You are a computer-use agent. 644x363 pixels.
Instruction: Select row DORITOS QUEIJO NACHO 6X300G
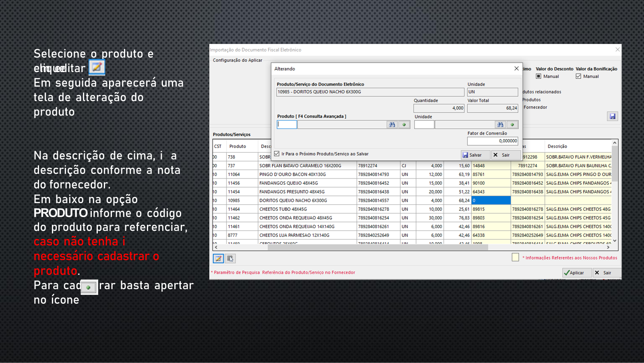tap(412, 200)
